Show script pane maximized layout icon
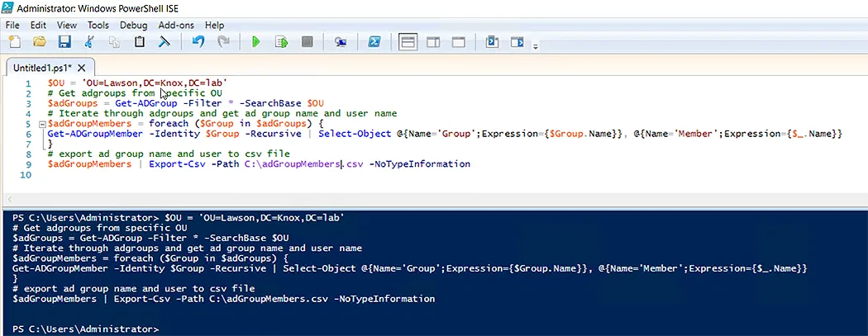Screen dimensions: 868x336 pos(458,42)
